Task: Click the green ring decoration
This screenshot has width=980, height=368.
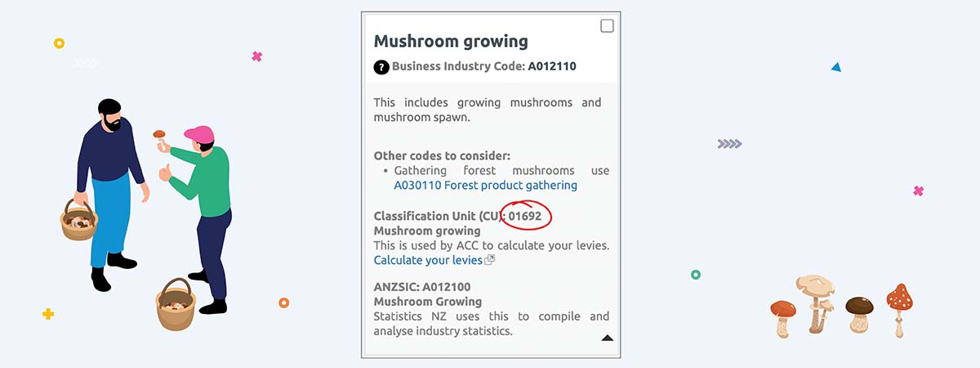Action: (x=696, y=275)
